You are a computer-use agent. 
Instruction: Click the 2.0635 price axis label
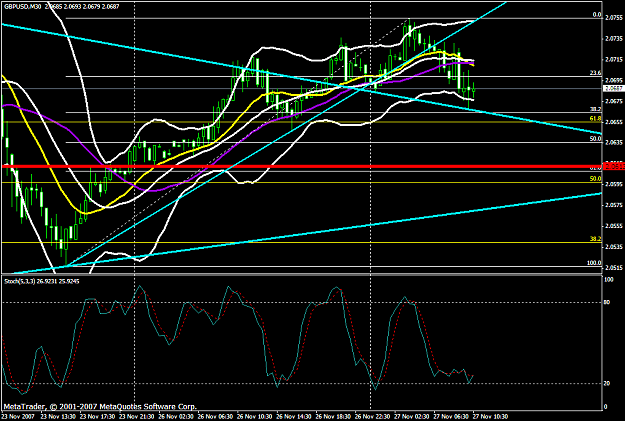614,142
